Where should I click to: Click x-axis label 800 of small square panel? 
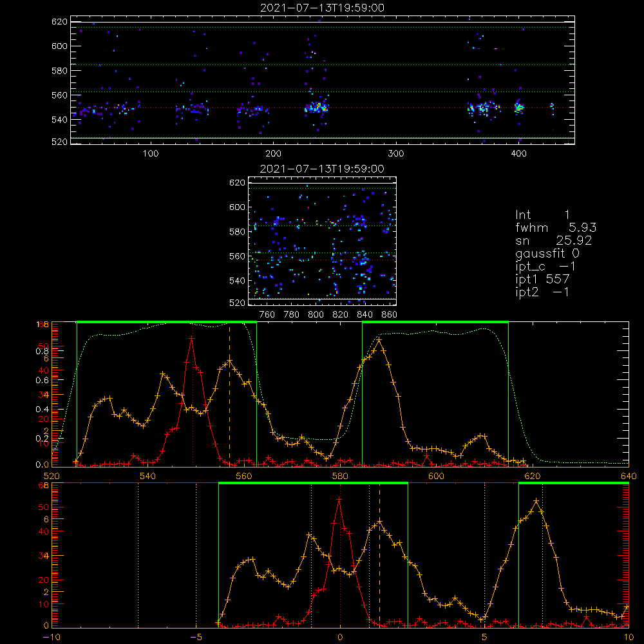[316, 315]
